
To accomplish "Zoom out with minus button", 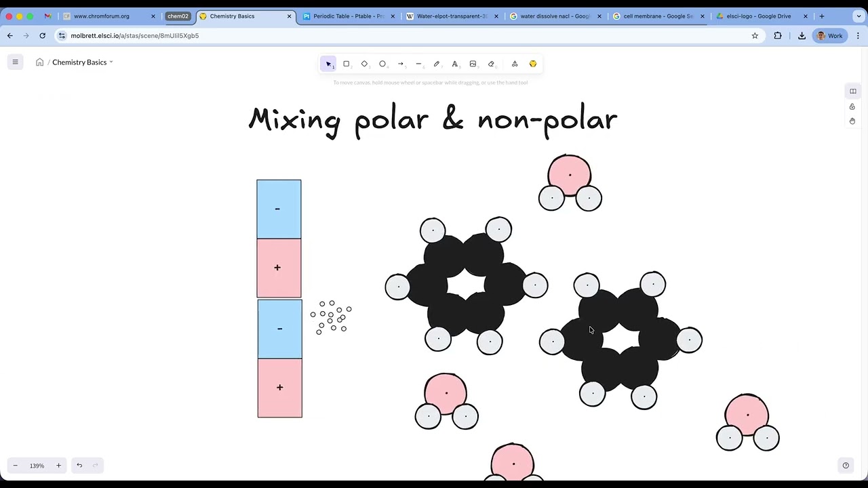I will pos(15,466).
